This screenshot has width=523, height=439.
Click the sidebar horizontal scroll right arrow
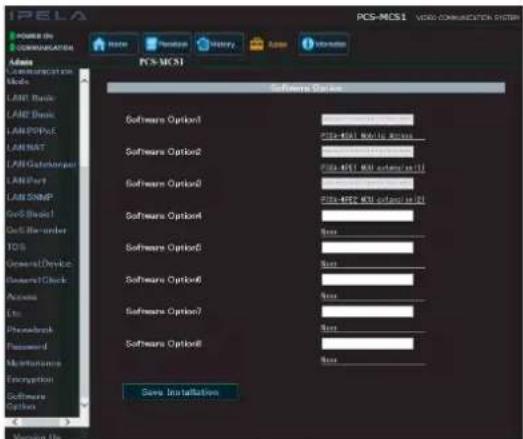pos(67,422)
